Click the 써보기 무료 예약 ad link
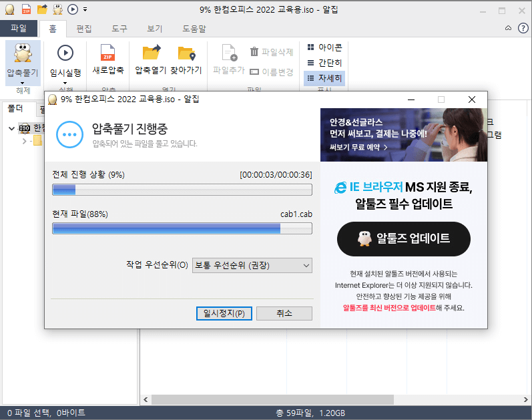The image size is (532, 420). (358, 148)
